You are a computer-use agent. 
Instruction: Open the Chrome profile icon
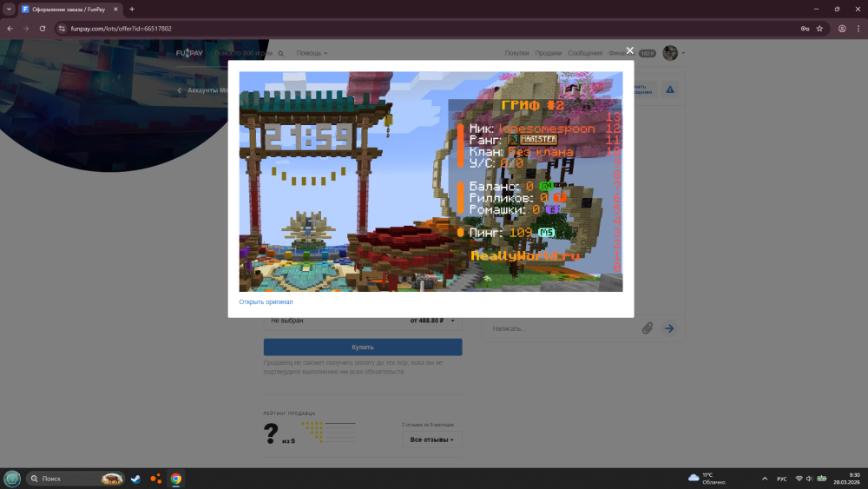tap(842, 29)
